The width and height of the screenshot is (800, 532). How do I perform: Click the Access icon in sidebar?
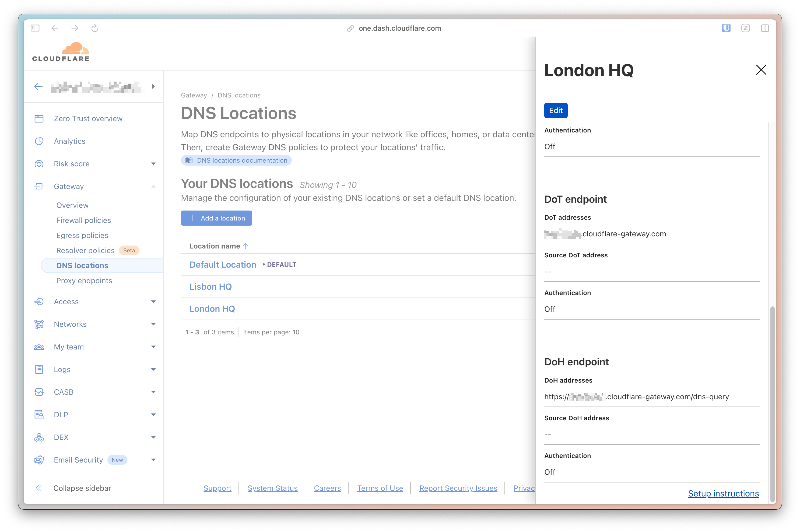tap(39, 302)
